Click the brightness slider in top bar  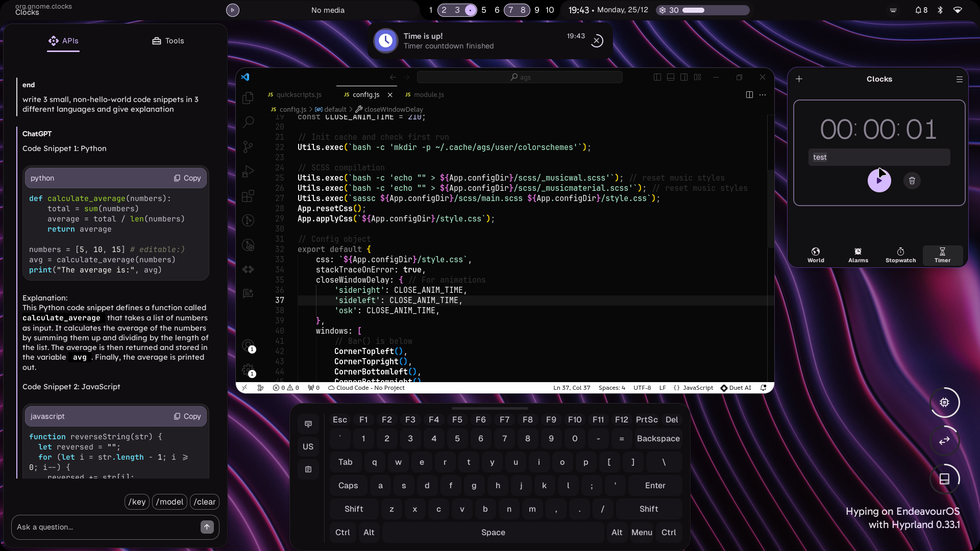pyautogui.click(x=716, y=10)
